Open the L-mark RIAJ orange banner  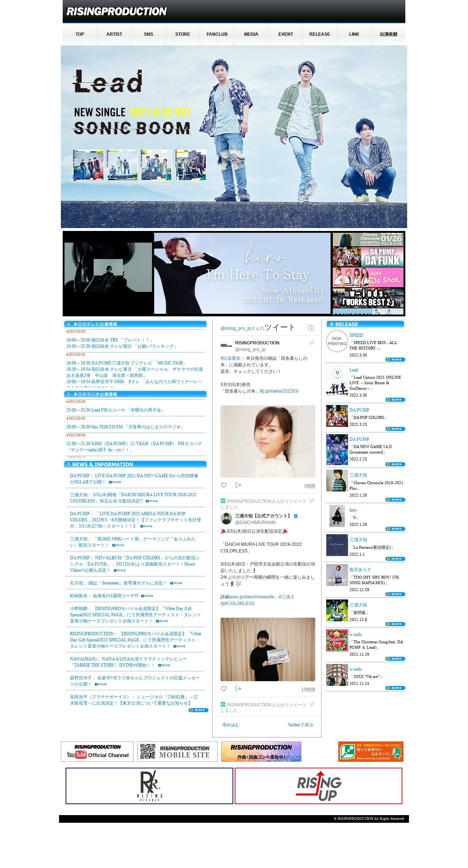(371, 751)
